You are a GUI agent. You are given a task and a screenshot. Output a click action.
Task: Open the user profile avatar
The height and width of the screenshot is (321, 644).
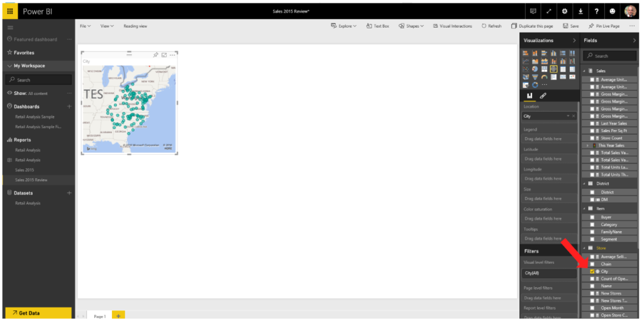click(630, 11)
